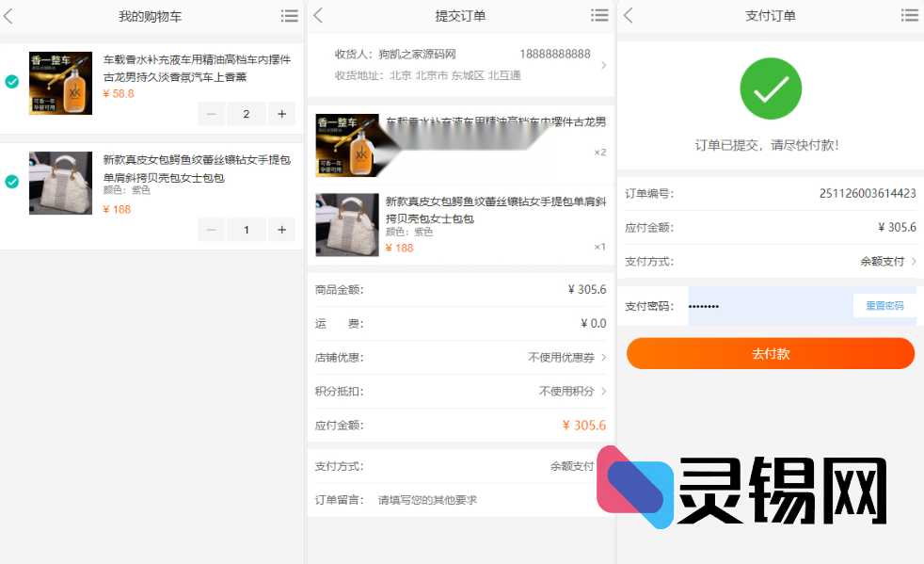Image resolution: width=924 pixels, height=564 pixels.
Task: Increase perfume quantity with plus button
Action: (281, 114)
